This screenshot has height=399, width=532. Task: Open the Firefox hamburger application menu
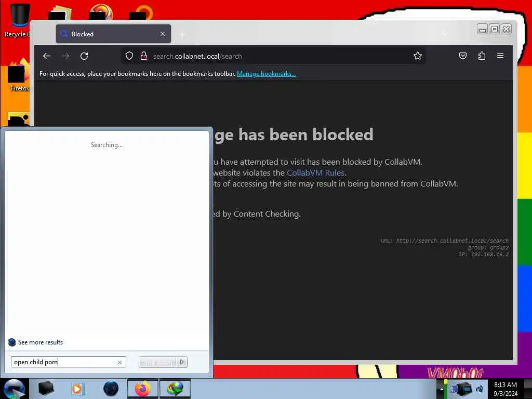pyautogui.click(x=500, y=56)
